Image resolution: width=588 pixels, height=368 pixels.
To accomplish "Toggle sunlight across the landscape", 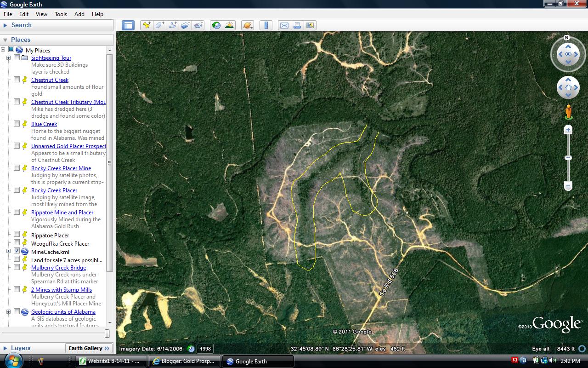I will [229, 25].
